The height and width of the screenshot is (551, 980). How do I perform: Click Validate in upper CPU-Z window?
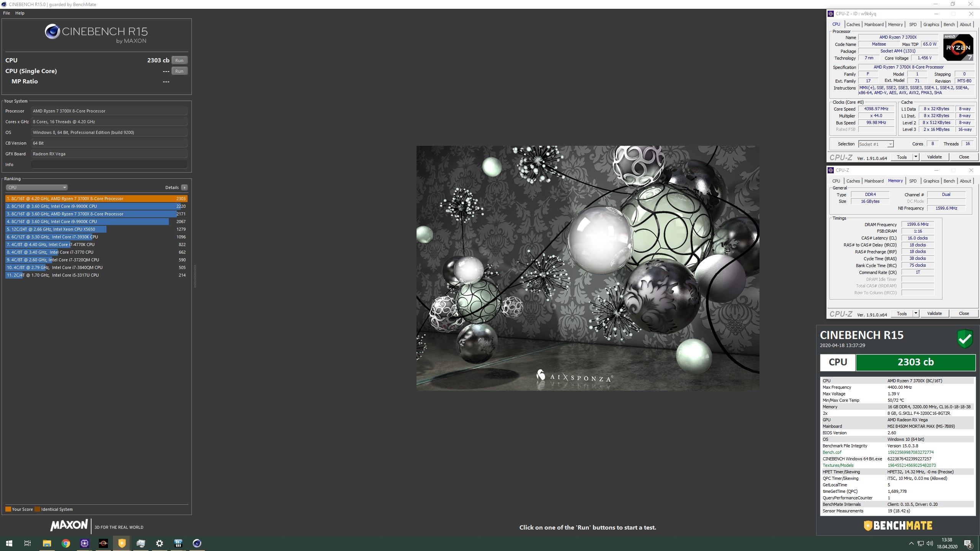coord(934,157)
